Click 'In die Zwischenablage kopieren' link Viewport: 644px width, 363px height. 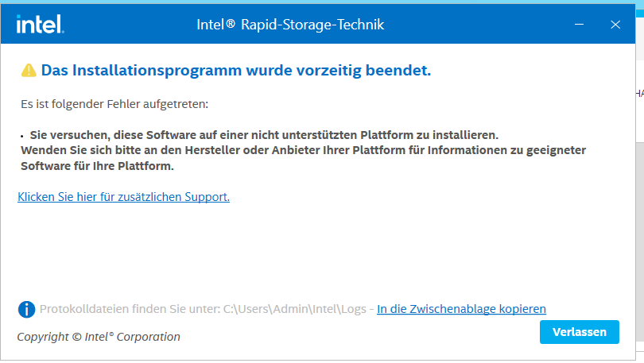tap(461, 309)
